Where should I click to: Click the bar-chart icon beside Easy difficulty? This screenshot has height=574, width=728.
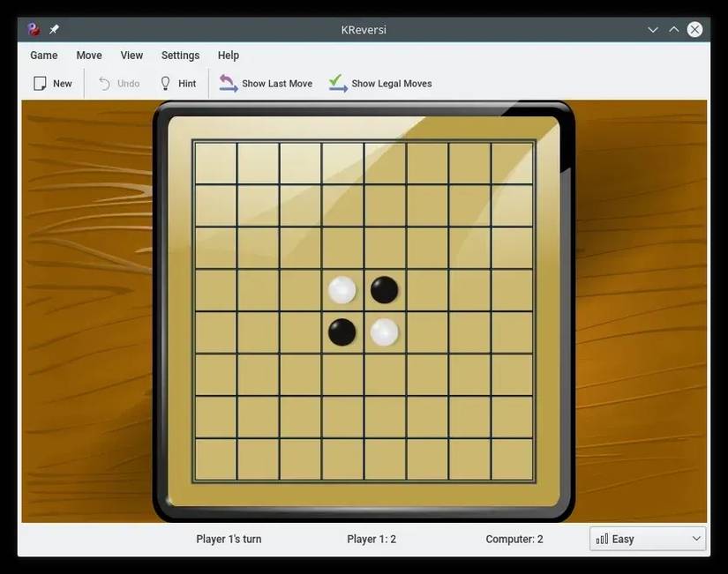602,537
